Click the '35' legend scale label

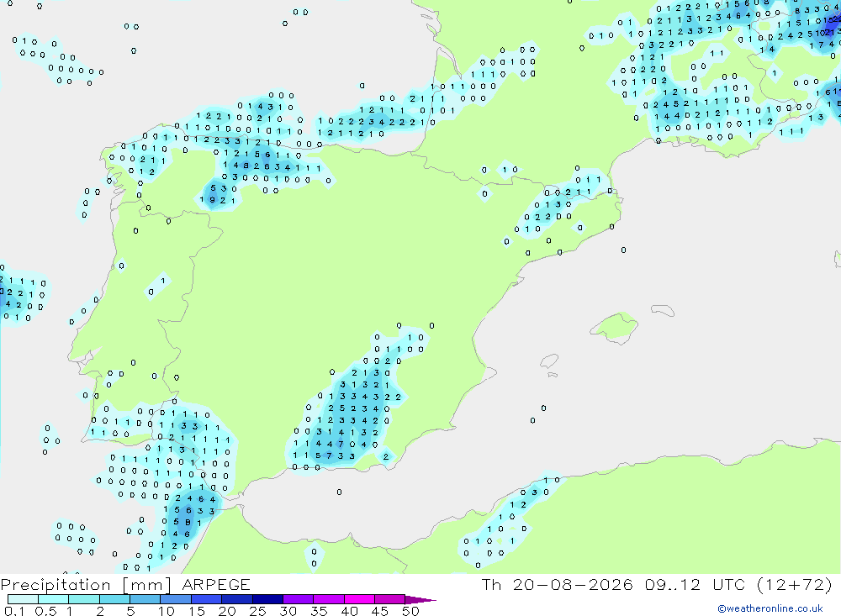coord(319,611)
